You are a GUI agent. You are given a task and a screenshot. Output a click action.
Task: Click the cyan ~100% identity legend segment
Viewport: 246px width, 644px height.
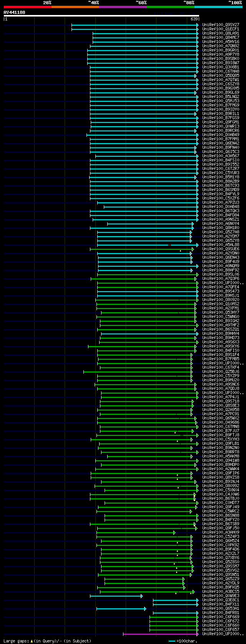[x=218, y=7]
